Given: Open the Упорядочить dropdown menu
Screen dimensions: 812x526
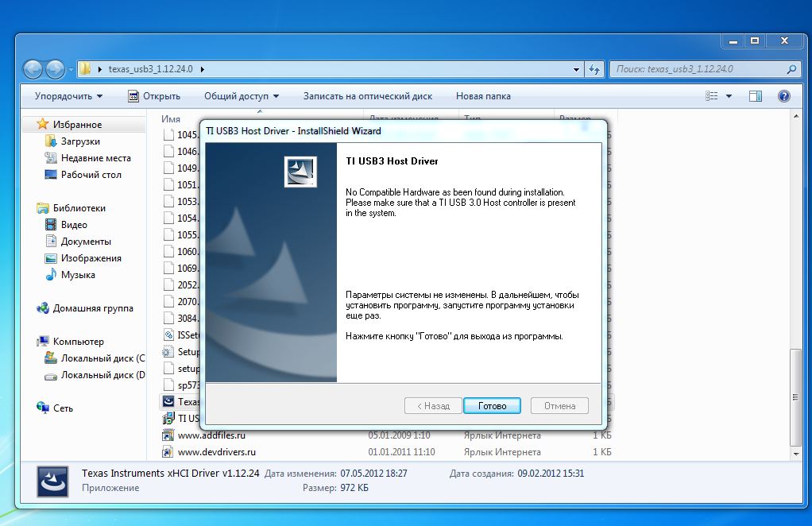Looking at the screenshot, I should point(68,96).
